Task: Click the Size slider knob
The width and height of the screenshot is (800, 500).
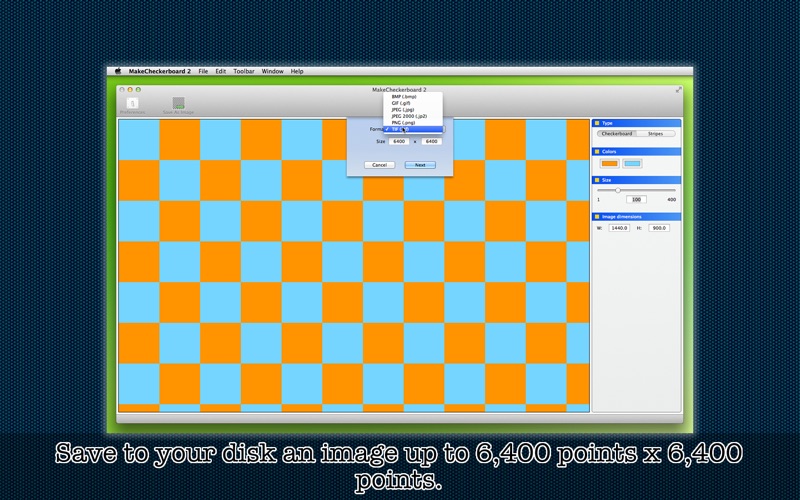Action: pos(618,190)
